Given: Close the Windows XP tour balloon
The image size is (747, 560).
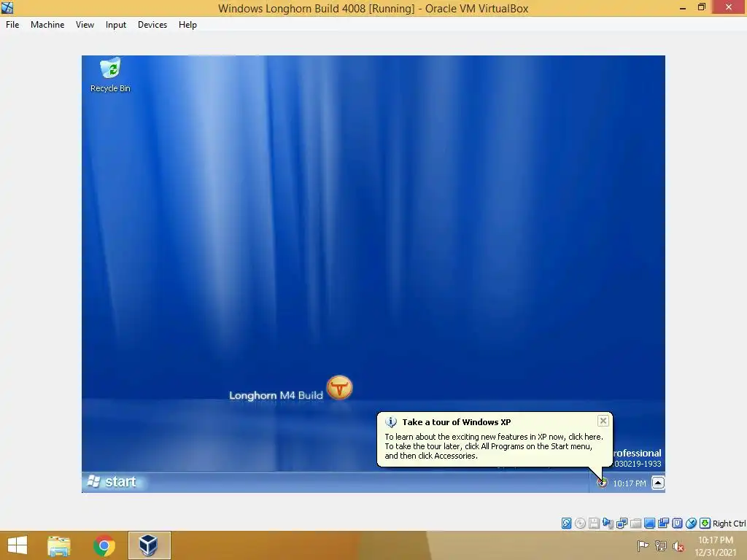Looking at the screenshot, I should [x=603, y=421].
